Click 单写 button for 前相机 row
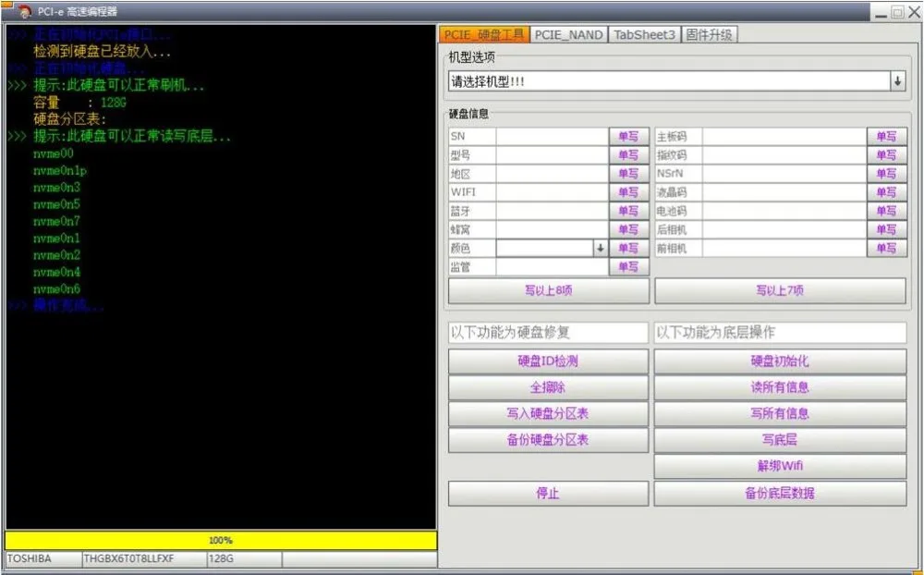Viewport: 924px width, 575px height. [x=886, y=249]
